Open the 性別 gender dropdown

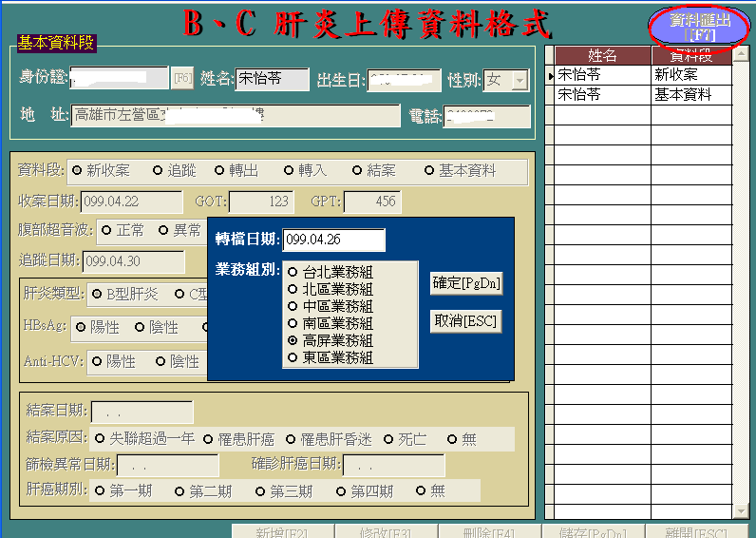point(520,81)
